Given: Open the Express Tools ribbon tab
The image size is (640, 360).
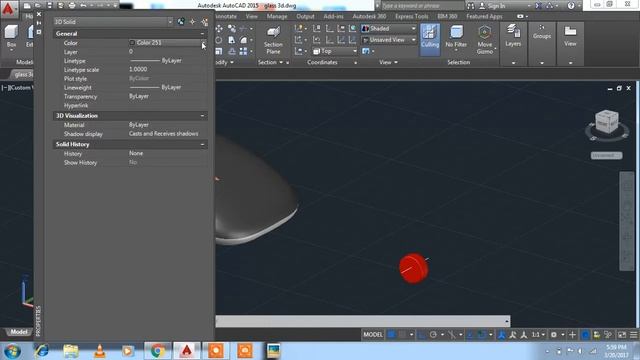Looking at the screenshot, I should [x=412, y=16].
